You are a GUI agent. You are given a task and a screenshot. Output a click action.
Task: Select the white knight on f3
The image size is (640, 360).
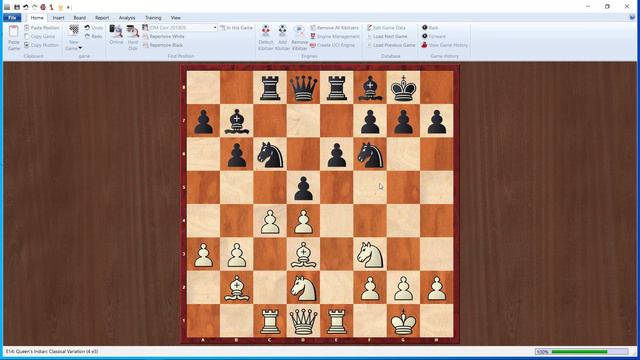point(370,254)
